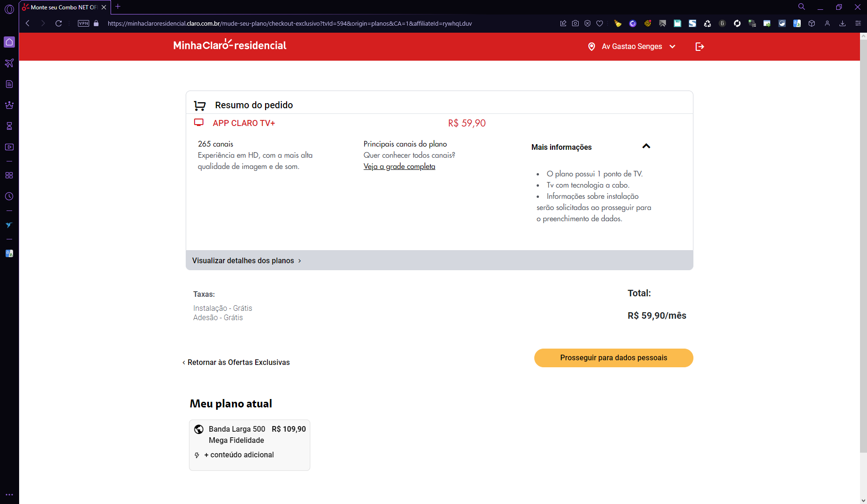Image resolution: width=867 pixels, height=504 pixels.
Task: Open the crown icon in the sidebar
Action: click(x=9, y=105)
